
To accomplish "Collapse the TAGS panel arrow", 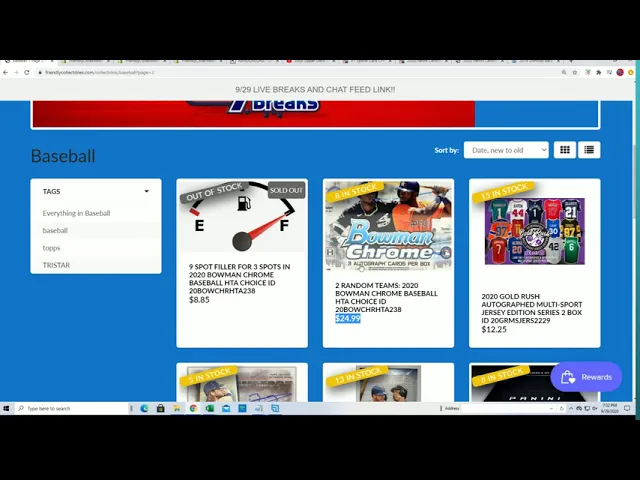I will tap(147, 191).
